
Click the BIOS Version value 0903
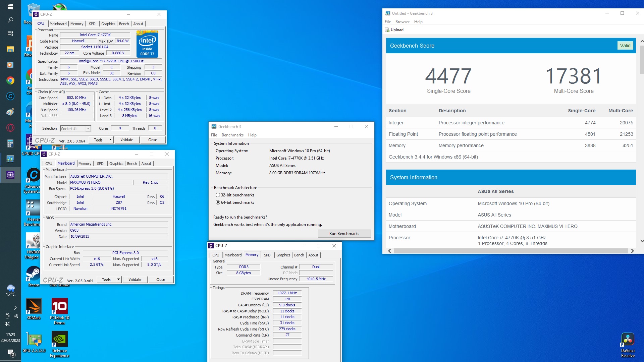point(119,231)
